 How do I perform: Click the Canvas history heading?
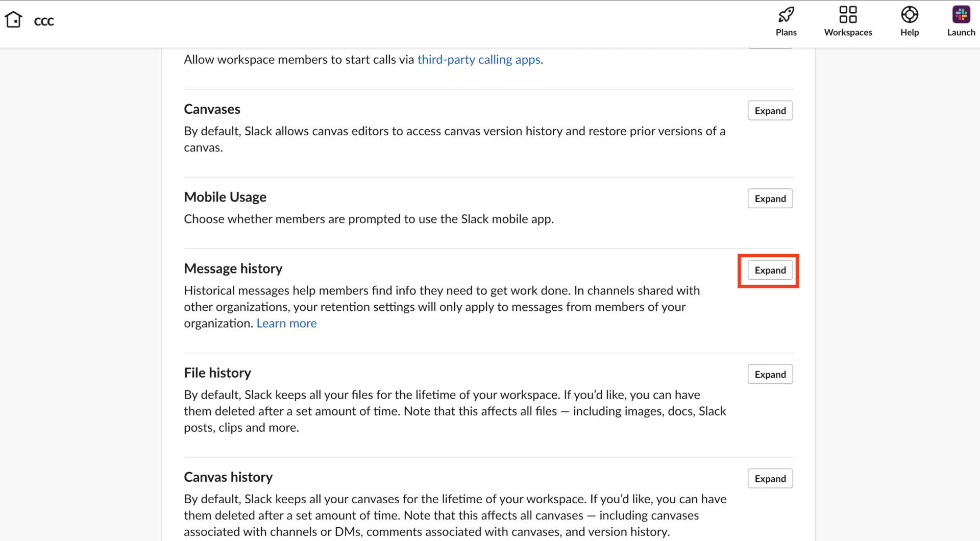[x=228, y=477]
